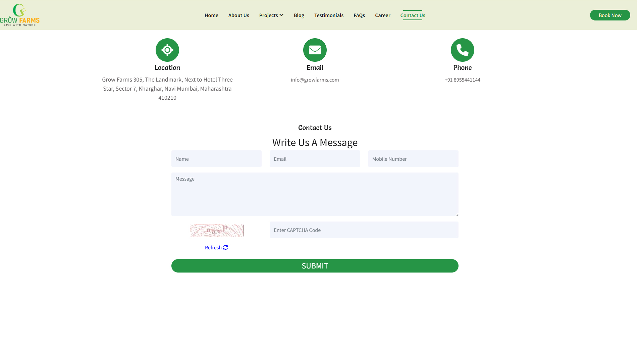Click the SUBMIT button

315,266
